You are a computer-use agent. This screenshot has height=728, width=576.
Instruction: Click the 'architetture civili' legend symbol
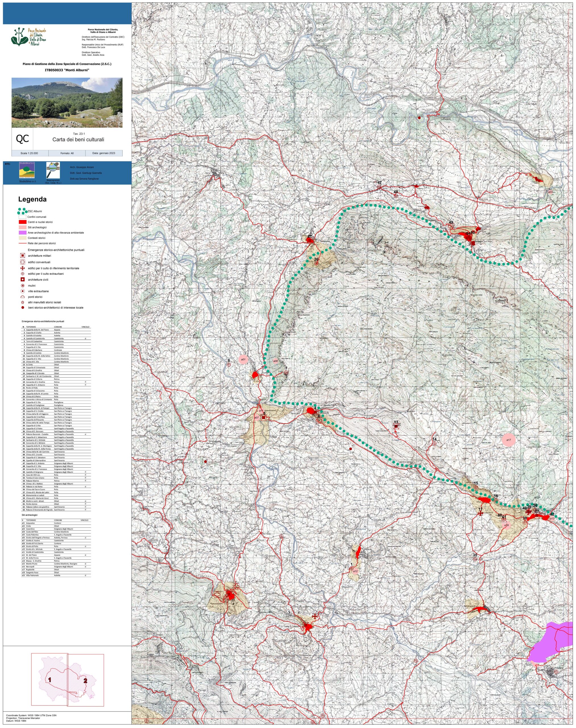point(23,280)
